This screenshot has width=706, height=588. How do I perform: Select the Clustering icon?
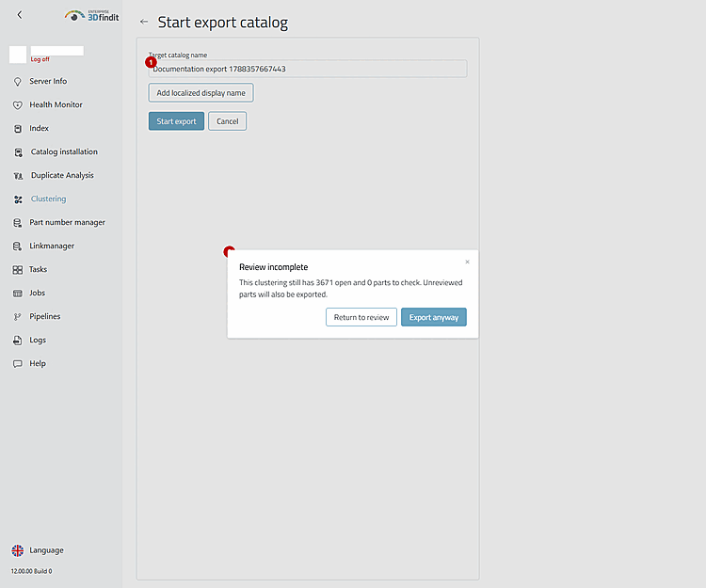18,199
